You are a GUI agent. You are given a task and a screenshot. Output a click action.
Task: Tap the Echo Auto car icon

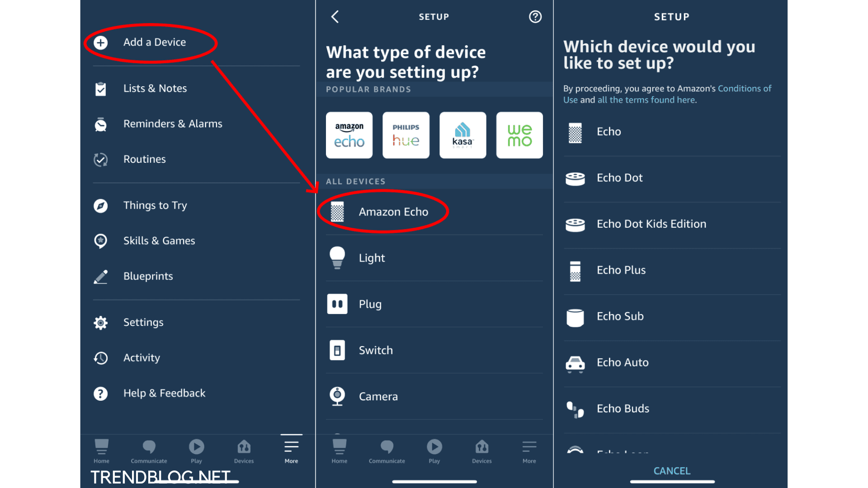pos(575,364)
